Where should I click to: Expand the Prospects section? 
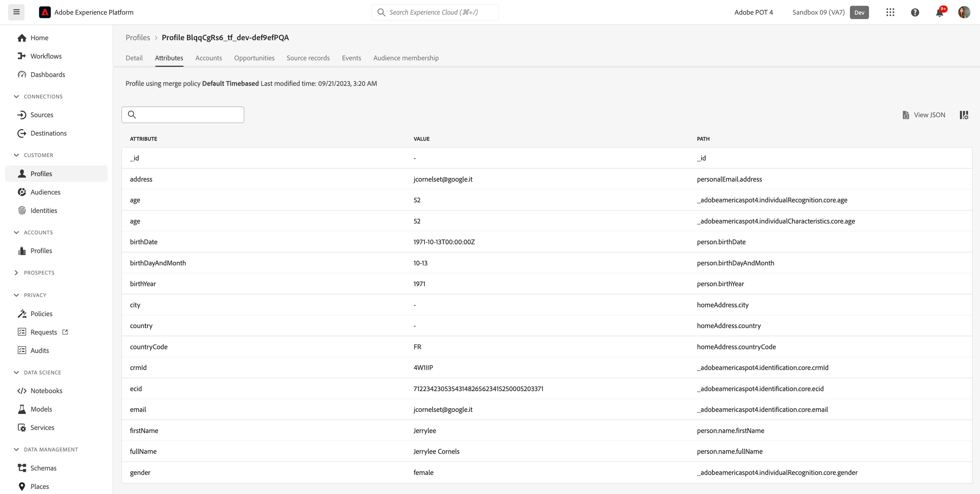[x=16, y=273]
